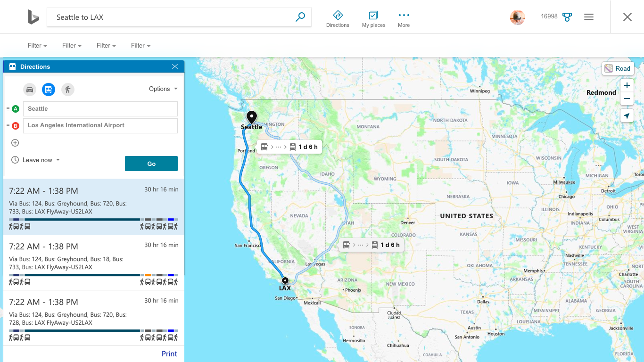Open the More options ellipsis
The image size is (644, 362).
(404, 19)
